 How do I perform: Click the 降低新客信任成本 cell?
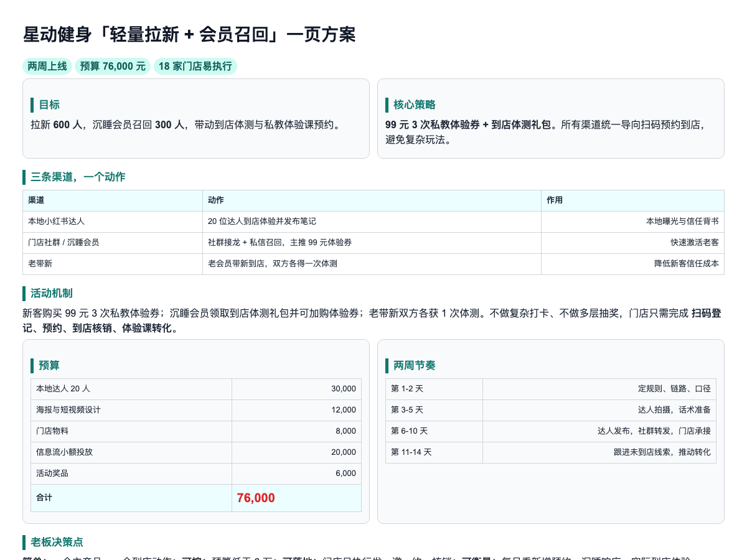(x=632, y=264)
